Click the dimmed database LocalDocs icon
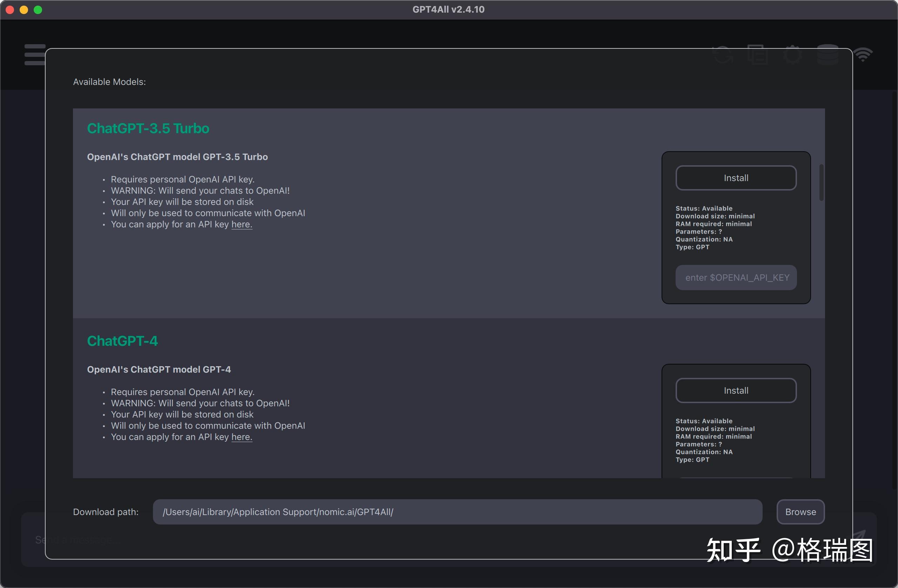898x588 pixels. pyautogui.click(x=827, y=55)
